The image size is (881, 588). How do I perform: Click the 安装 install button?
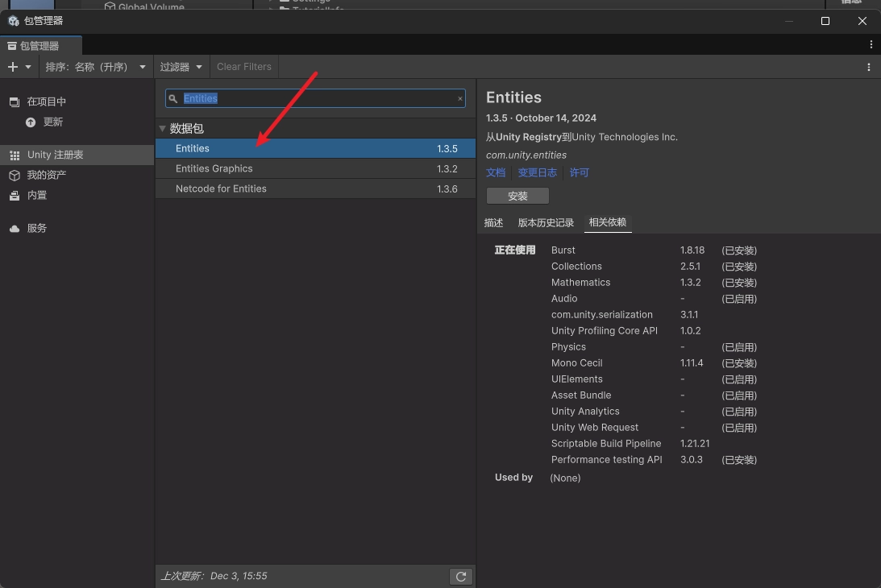coord(517,196)
